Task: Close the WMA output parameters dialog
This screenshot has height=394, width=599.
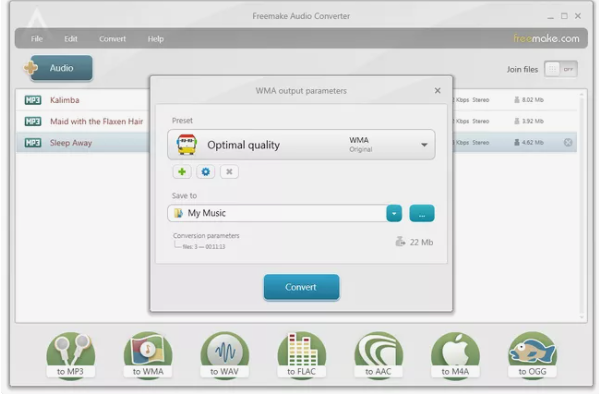Action: pos(438,91)
